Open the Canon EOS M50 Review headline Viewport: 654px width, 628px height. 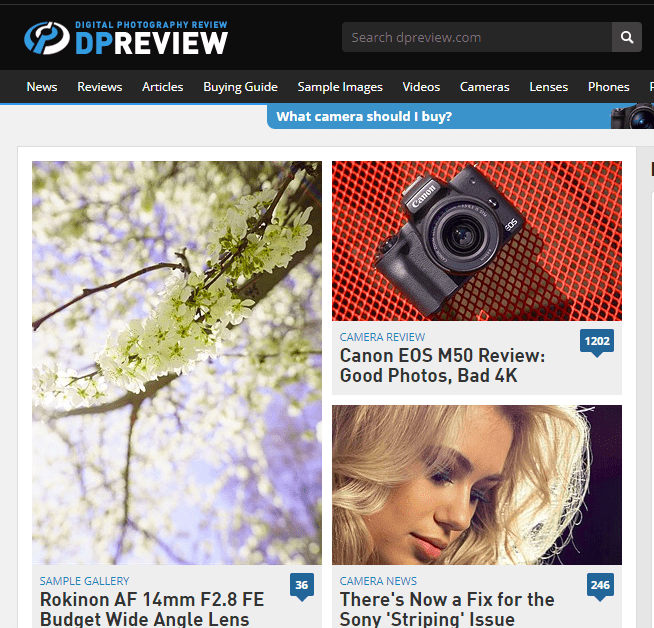click(x=443, y=365)
